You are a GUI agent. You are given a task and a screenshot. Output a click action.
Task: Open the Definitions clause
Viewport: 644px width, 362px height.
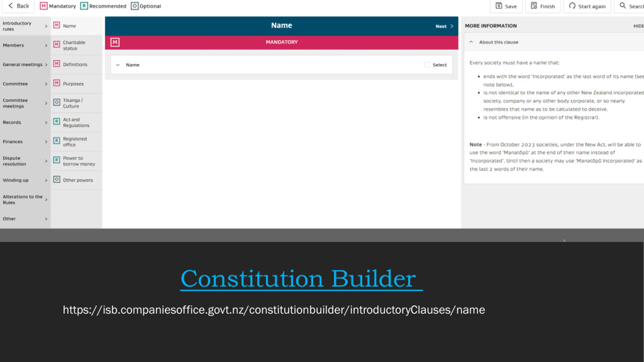76,65
